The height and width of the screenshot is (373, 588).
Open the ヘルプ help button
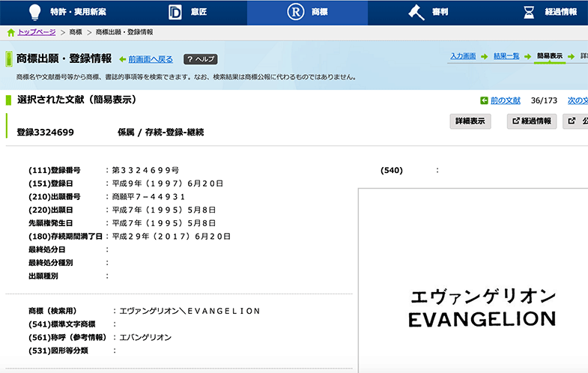coord(200,59)
